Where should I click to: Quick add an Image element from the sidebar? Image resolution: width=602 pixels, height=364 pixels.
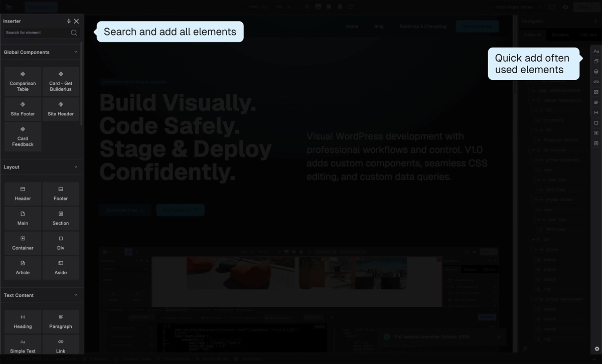596,91
